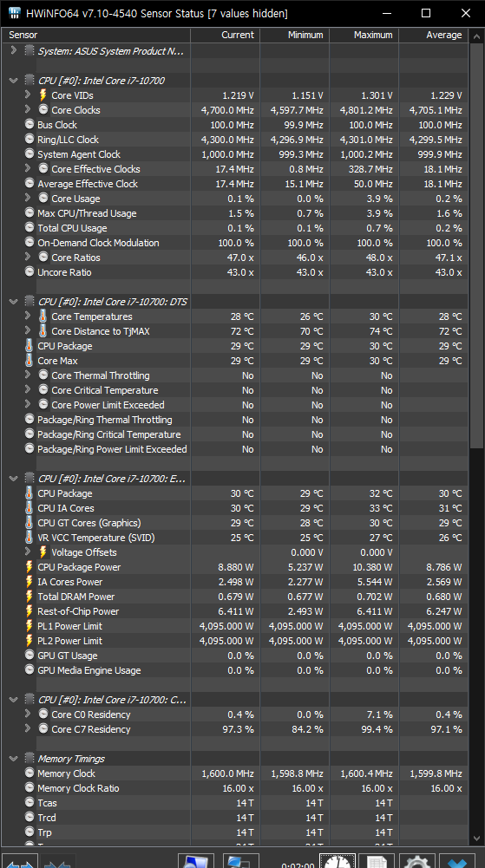This screenshot has width=485, height=868.
Task: Collapse the i7-10700 DTS section
Action: point(14,302)
